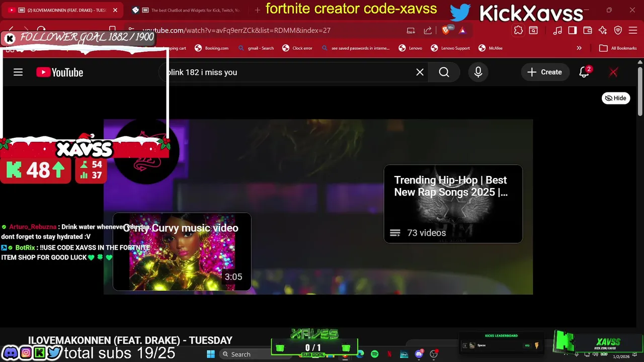Open the Brave Wallet icon
This screenshot has width=644, height=362.
click(x=588, y=30)
